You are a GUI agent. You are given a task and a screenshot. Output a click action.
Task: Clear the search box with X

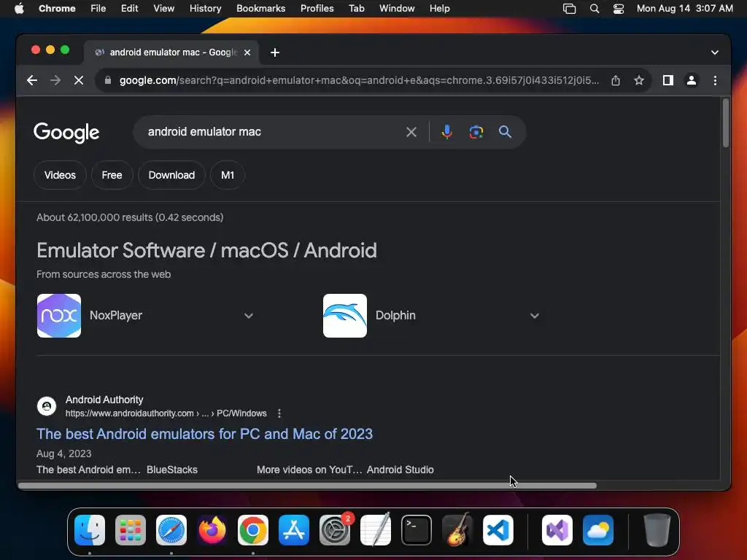tap(411, 132)
